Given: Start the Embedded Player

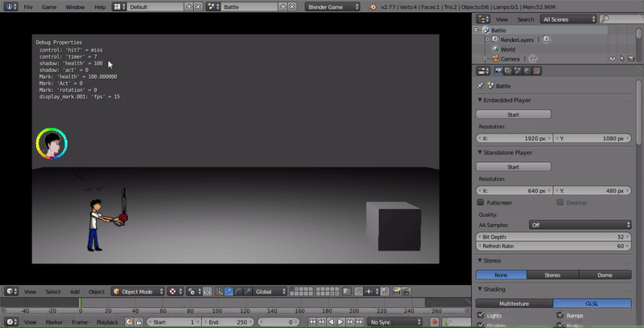Looking at the screenshot, I should coord(513,114).
